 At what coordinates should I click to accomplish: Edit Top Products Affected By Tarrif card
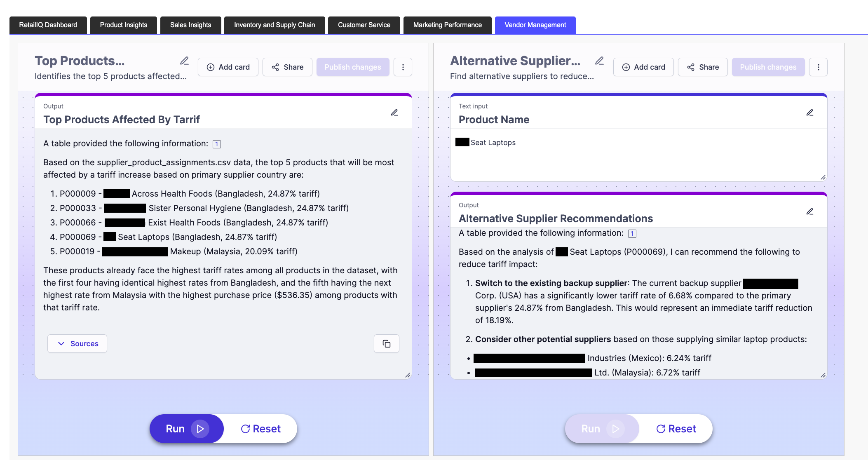point(394,113)
